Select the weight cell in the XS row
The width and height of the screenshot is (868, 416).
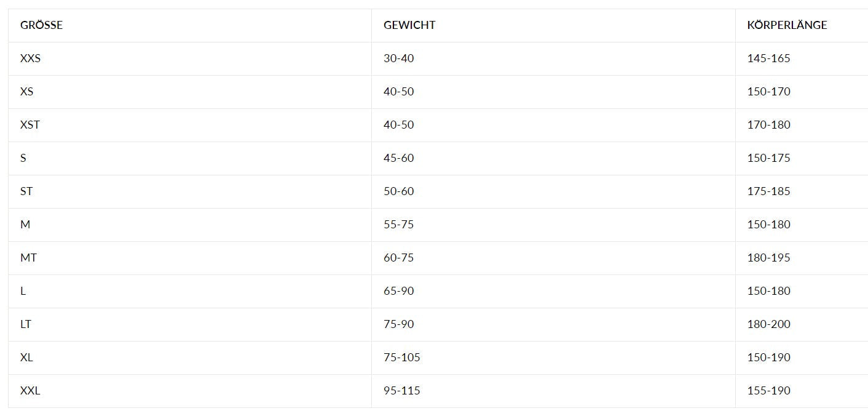pyautogui.click(x=399, y=92)
